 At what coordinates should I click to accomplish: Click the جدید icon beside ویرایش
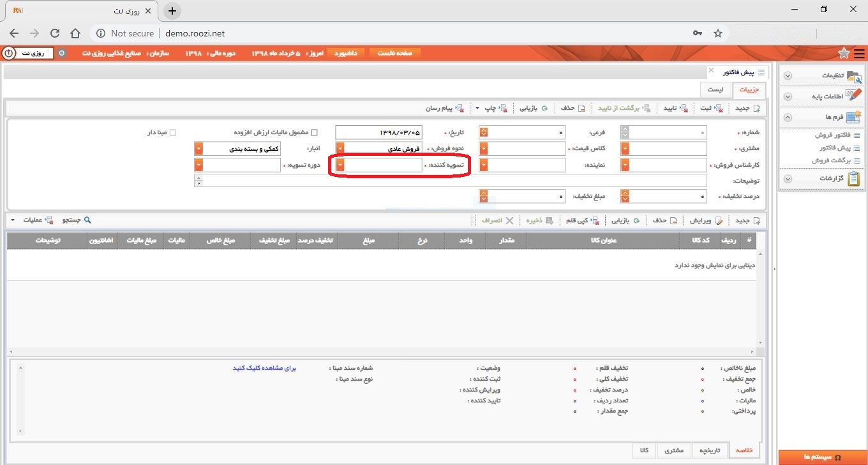(757, 220)
